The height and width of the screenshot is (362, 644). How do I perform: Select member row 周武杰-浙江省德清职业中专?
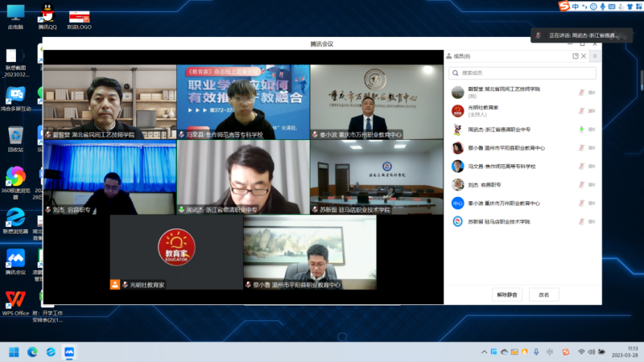click(522, 130)
